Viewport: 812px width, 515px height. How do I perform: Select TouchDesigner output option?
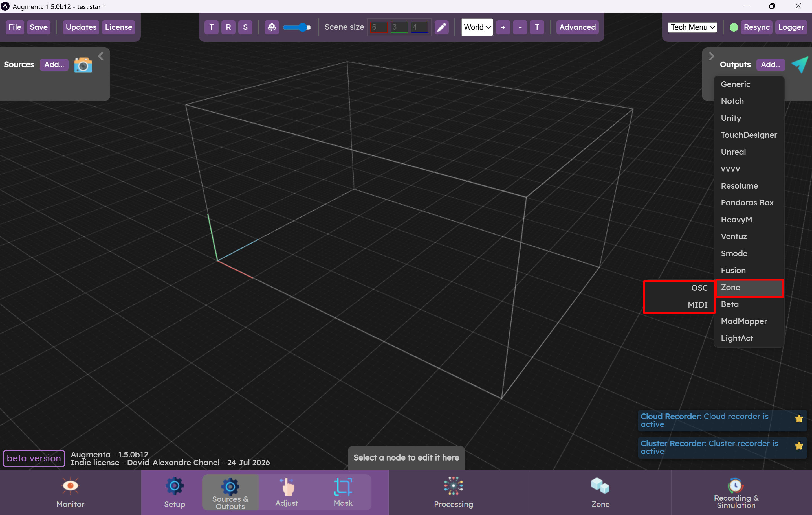tap(749, 135)
